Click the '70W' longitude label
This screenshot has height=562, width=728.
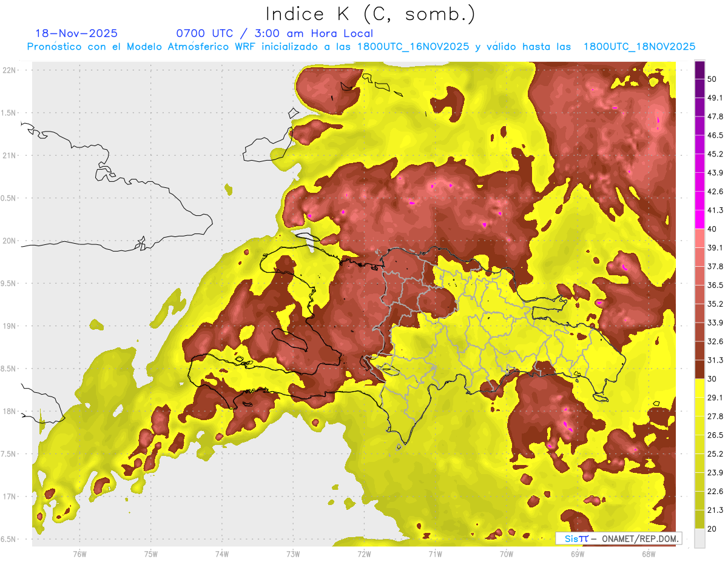(506, 554)
